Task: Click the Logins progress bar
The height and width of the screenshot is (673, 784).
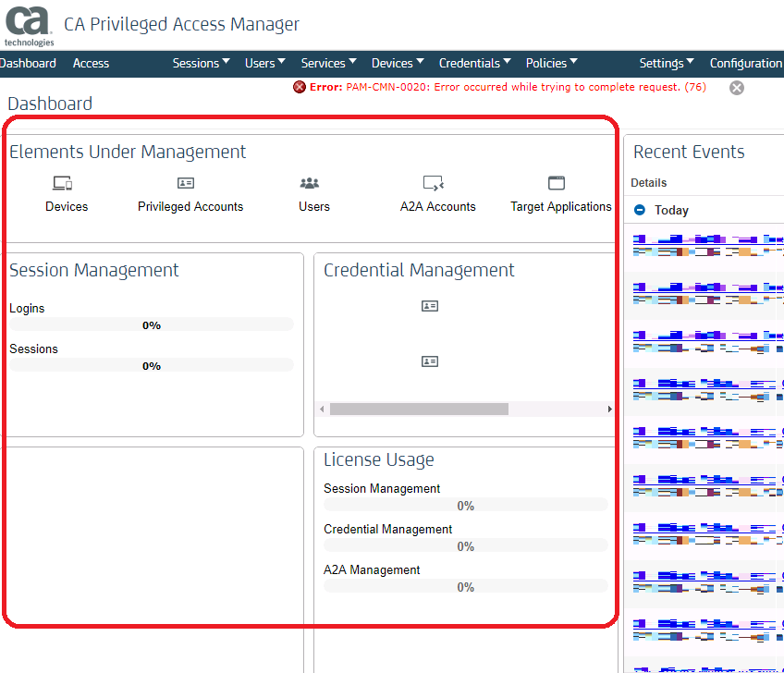Action: 151,324
